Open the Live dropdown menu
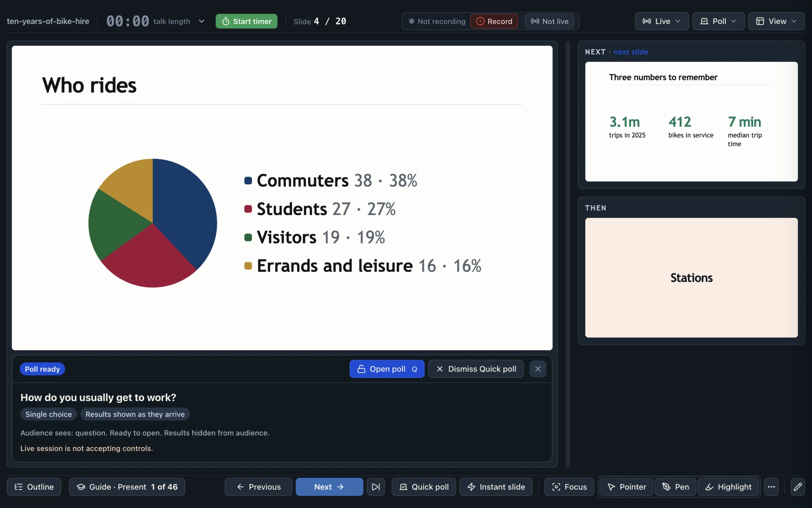 (x=661, y=21)
